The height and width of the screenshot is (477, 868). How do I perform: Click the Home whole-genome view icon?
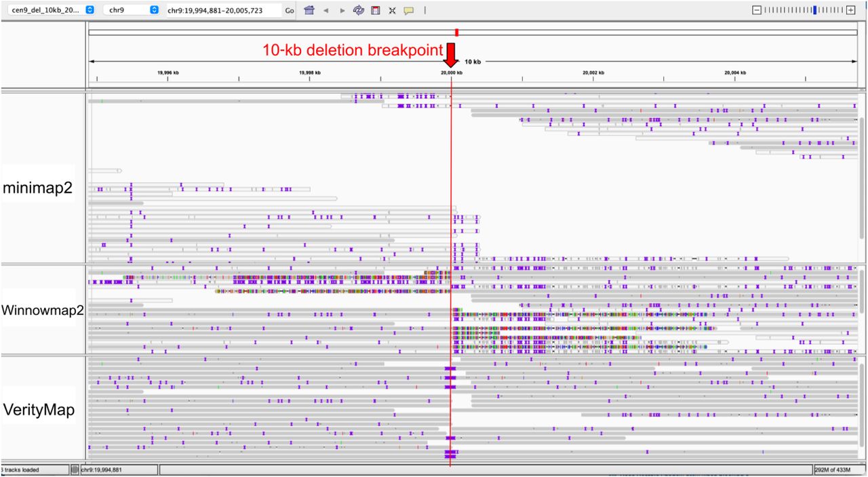(309, 11)
